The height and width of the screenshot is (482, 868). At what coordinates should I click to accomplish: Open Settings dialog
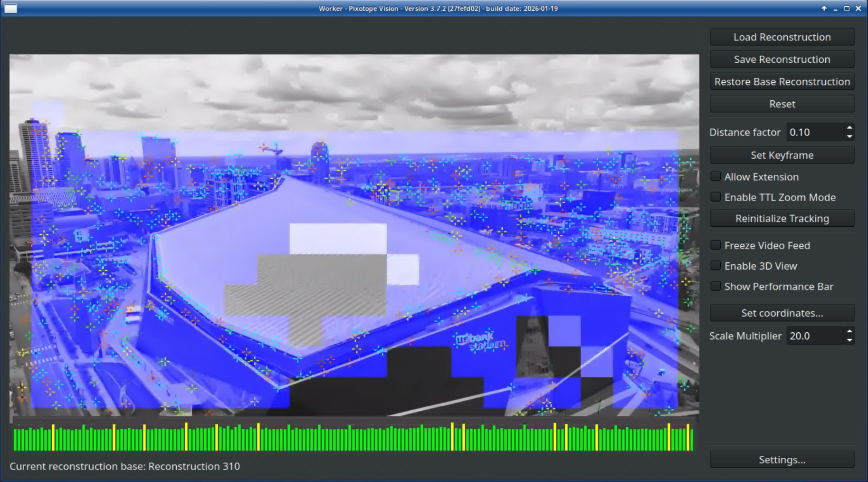(782, 460)
